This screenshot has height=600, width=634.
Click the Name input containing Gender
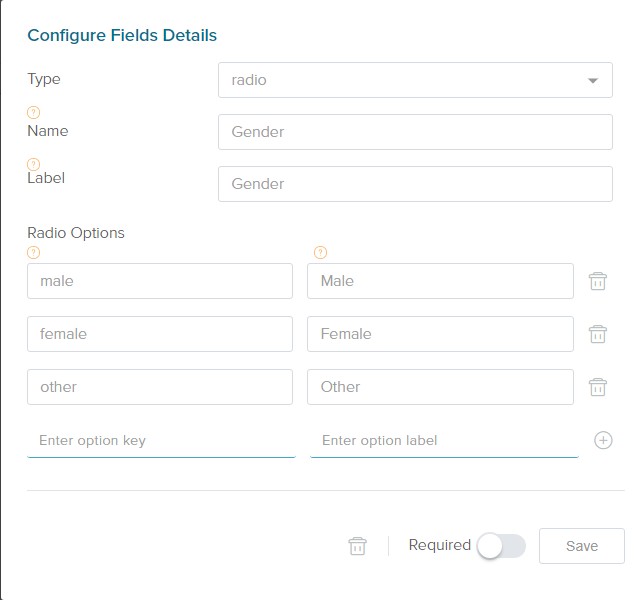[x=414, y=132]
